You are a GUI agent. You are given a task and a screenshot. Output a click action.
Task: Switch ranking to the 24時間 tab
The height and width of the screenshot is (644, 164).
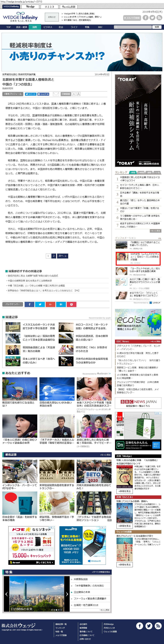coord(141,172)
